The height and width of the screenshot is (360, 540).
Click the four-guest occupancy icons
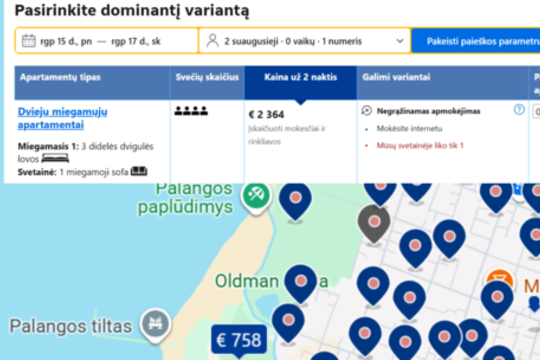tap(191, 111)
